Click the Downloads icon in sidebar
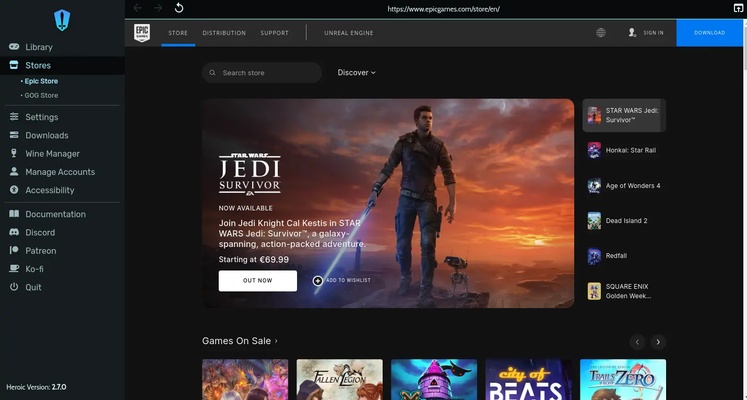 click(14, 135)
